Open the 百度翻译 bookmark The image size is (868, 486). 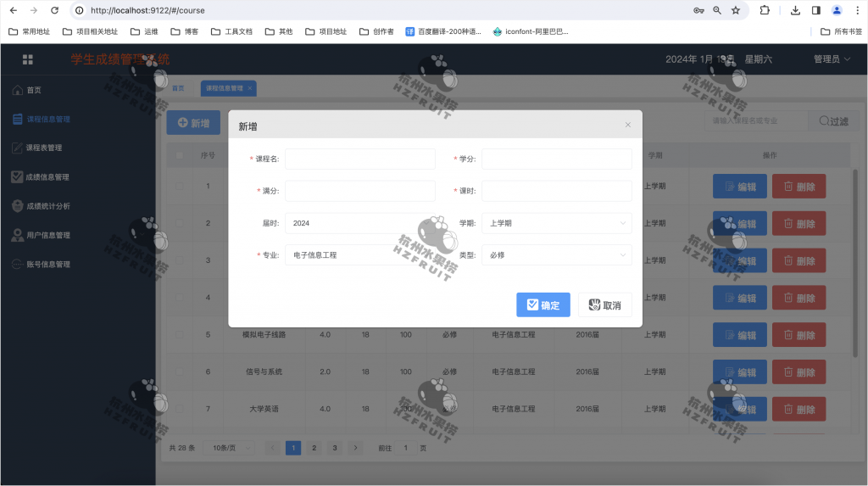(443, 31)
